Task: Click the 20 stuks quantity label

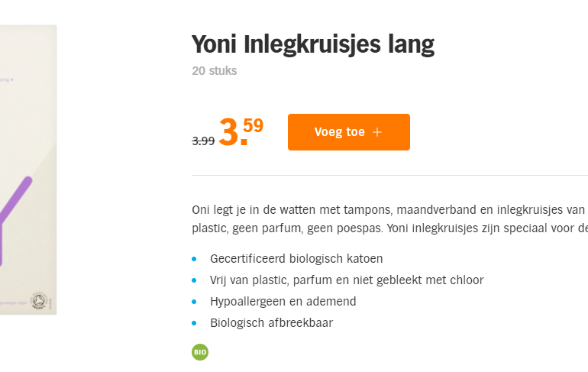Action: pos(215,71)
